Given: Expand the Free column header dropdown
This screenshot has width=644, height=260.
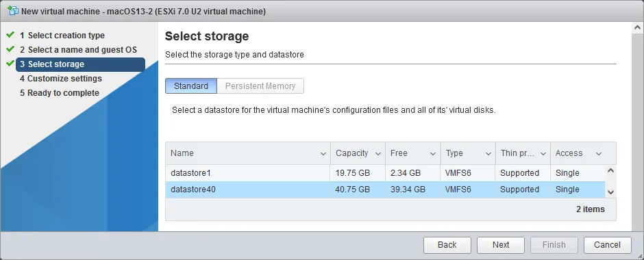Looking at the screenshot, I should coord(433,154).
